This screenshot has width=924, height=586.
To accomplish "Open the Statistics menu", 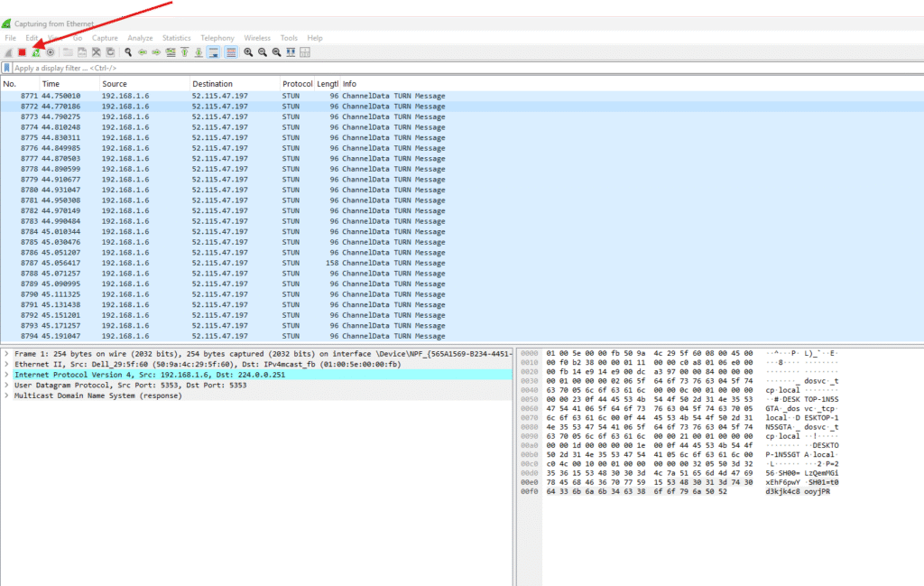I will pos(176,38).
